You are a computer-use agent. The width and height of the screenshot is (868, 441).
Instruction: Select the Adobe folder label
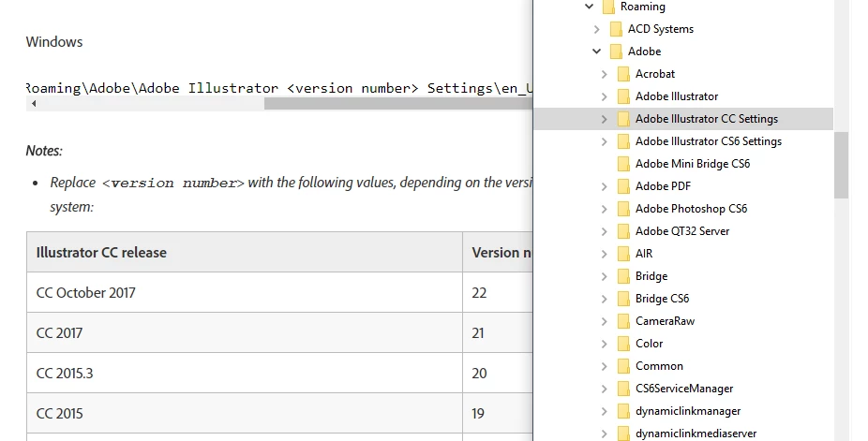click(x=644, y=51)
